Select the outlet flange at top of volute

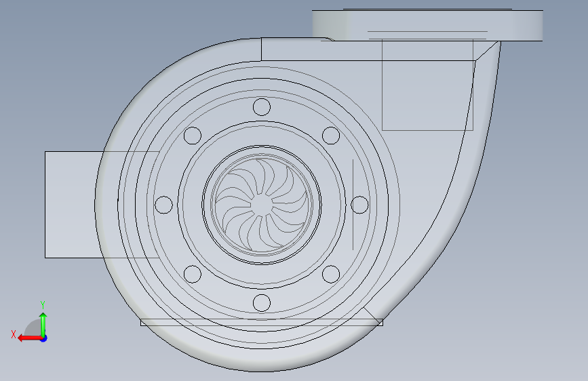427,26
